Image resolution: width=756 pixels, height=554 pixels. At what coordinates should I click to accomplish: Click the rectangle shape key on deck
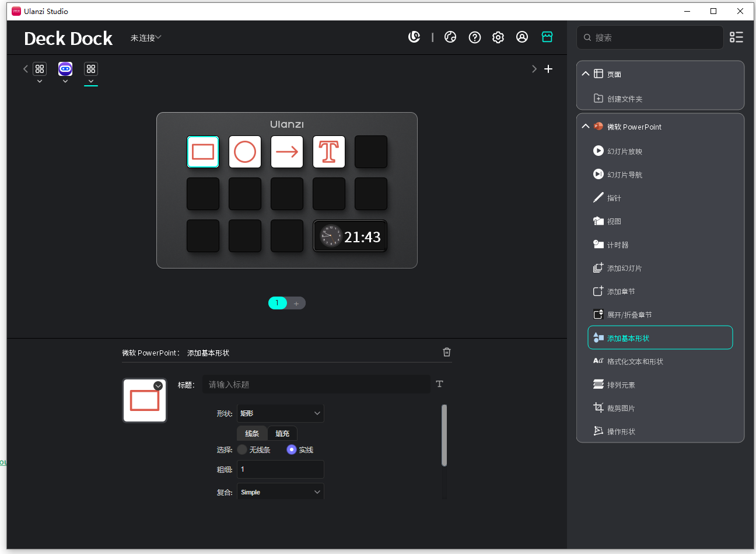tap(203, 152)
